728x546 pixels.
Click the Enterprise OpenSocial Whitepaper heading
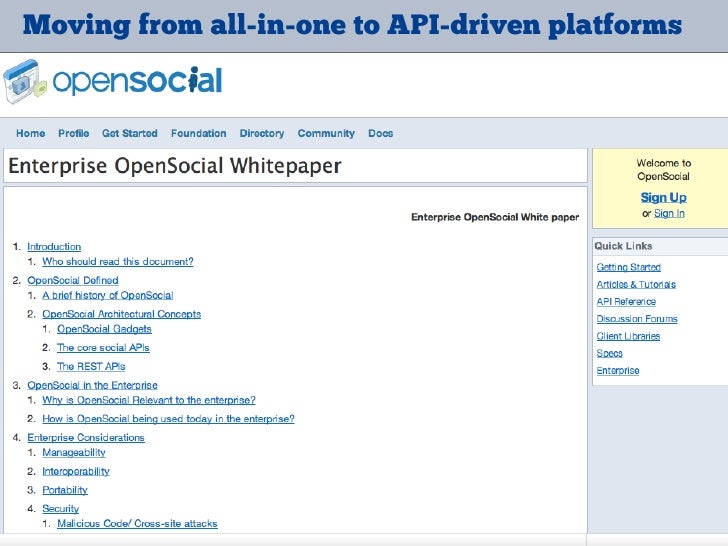(x=175, y=166)
